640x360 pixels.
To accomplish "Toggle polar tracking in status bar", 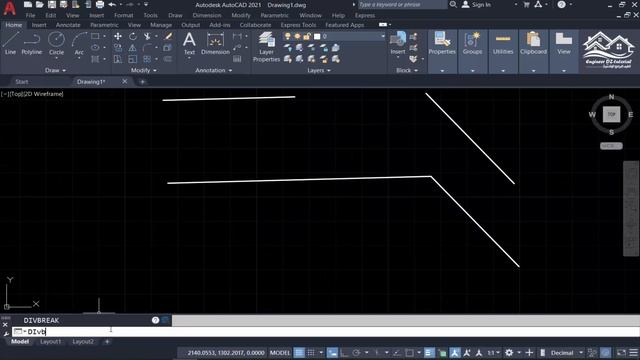I will click(x=356, y=353).
